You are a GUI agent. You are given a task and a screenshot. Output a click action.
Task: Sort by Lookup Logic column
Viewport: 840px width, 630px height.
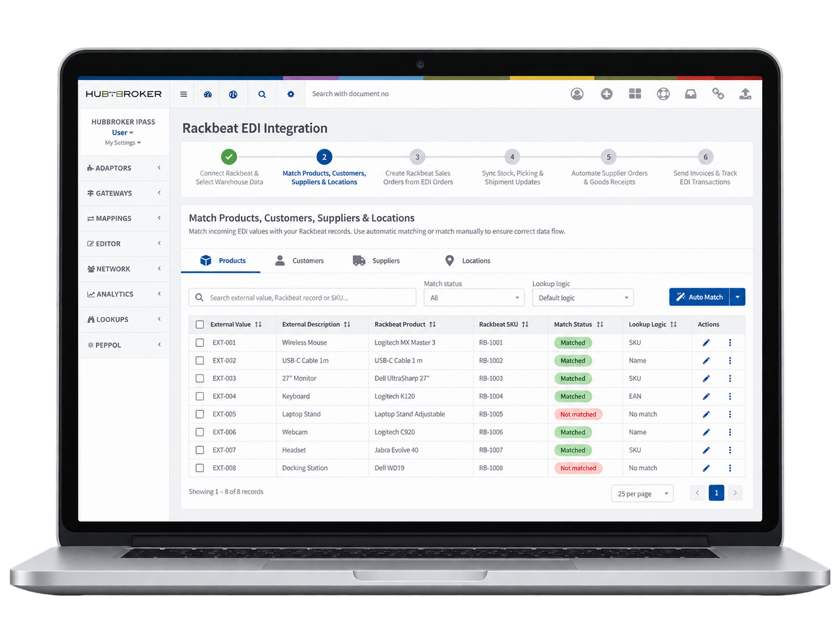click(674, 325)
